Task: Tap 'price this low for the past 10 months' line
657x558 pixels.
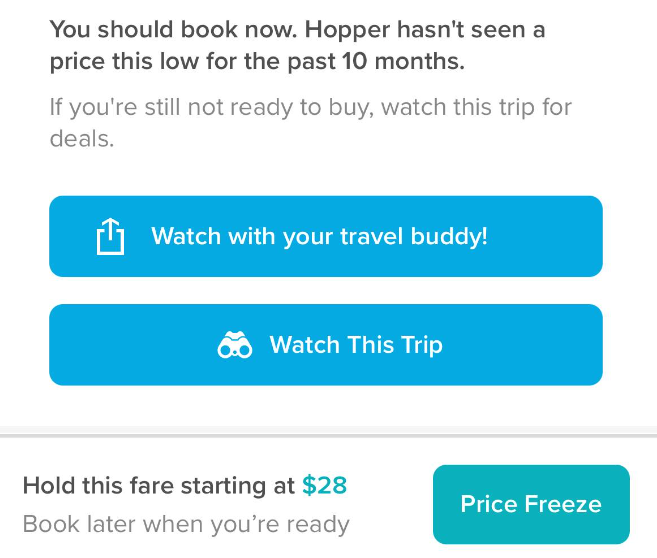Action: click(x=257, y=61)
